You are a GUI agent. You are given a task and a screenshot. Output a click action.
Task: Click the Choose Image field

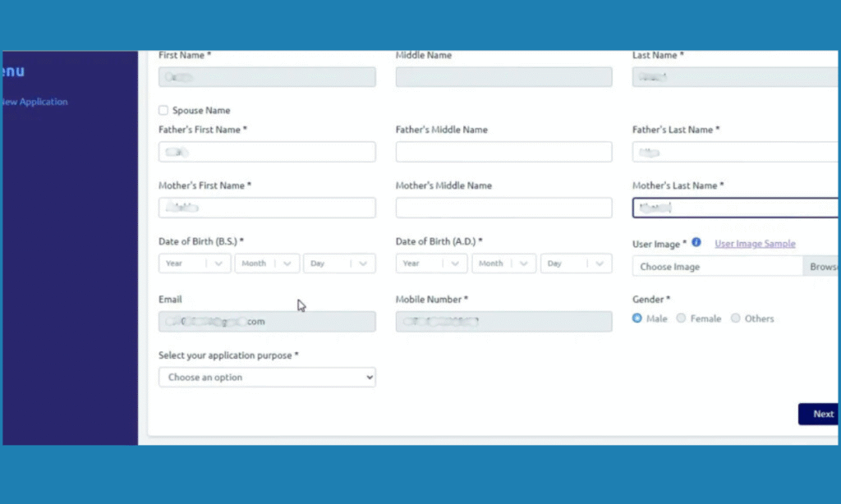(x=715, y=266)
